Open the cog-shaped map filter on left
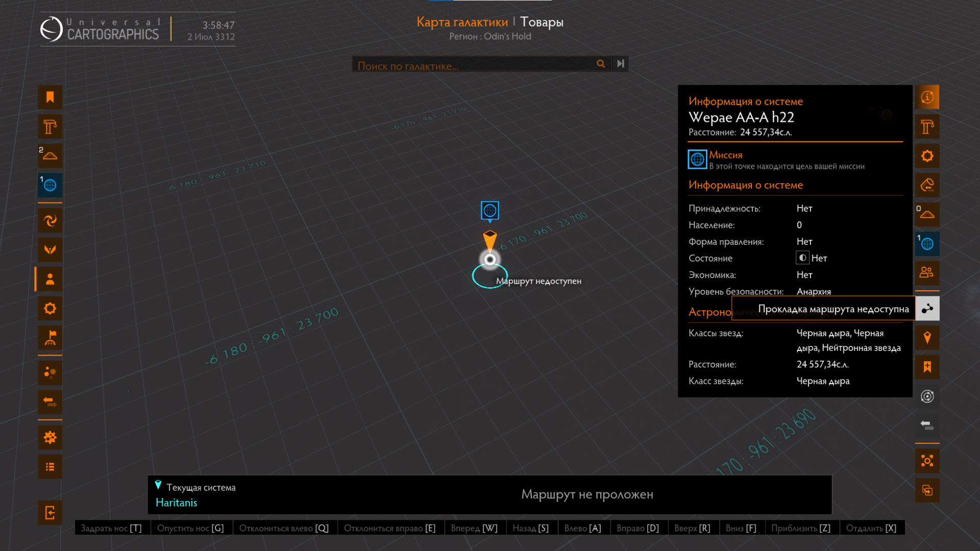Screen dimensions: 980x551 [x=50, y=309]
